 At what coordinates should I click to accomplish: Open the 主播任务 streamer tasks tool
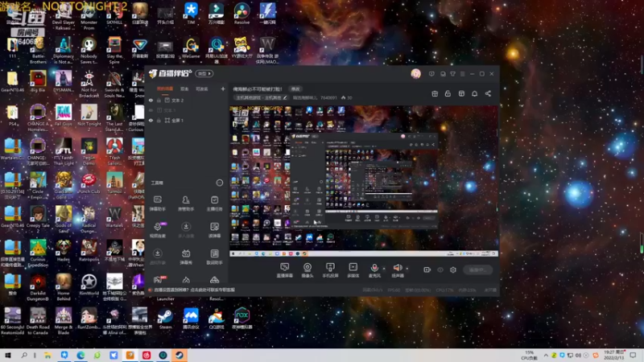[214, 204]
